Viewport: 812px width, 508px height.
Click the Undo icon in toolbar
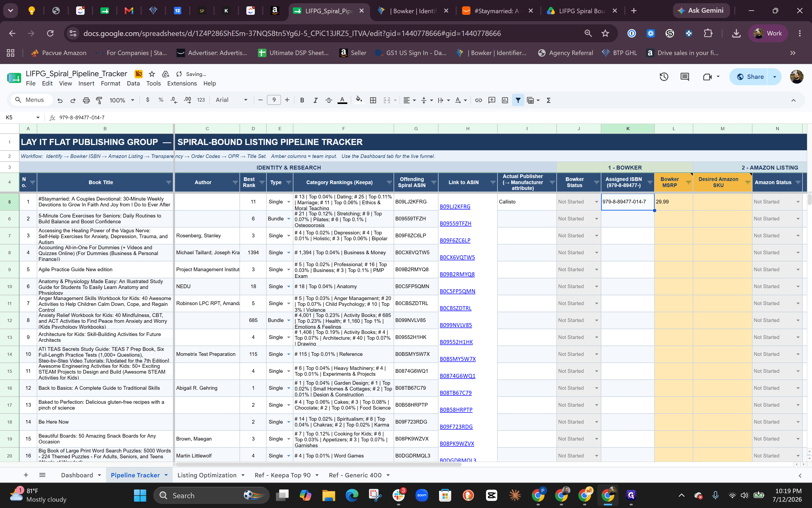pos(60,100)
